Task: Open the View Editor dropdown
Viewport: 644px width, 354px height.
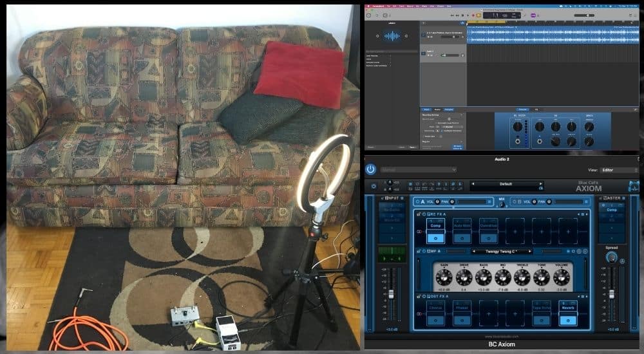Action: pos(619,170)
